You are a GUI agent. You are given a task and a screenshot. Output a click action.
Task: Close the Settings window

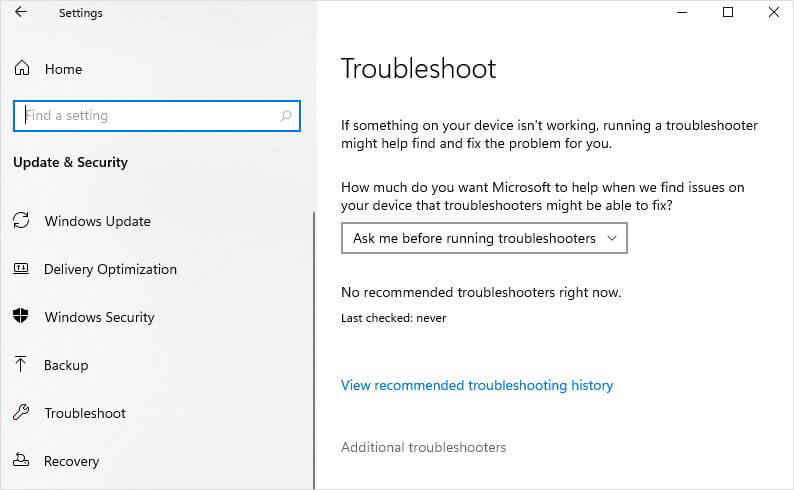point(774,12)
